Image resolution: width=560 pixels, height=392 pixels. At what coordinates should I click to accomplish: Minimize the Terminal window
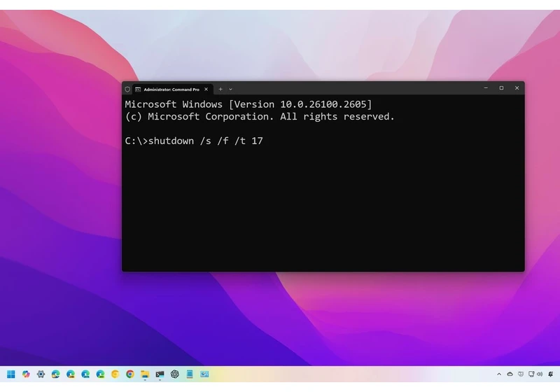pos(486,87)
